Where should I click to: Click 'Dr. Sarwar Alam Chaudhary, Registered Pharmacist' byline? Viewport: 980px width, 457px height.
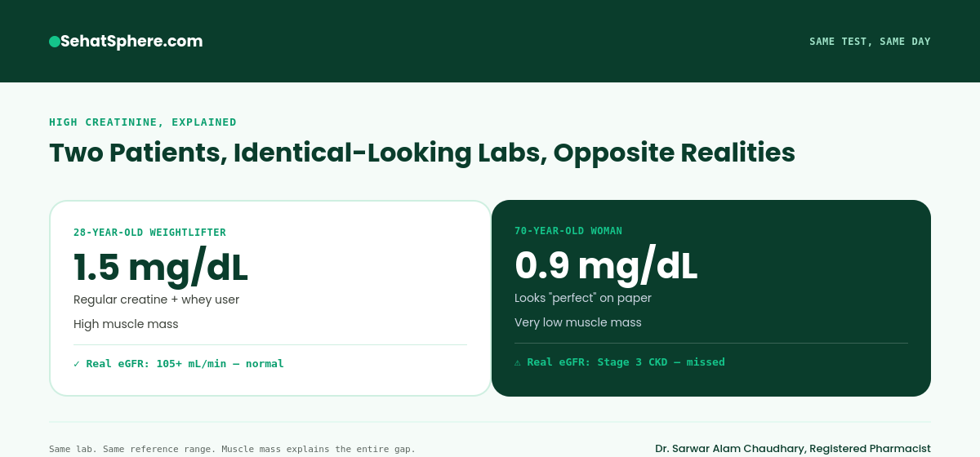[x=793, y=449]
